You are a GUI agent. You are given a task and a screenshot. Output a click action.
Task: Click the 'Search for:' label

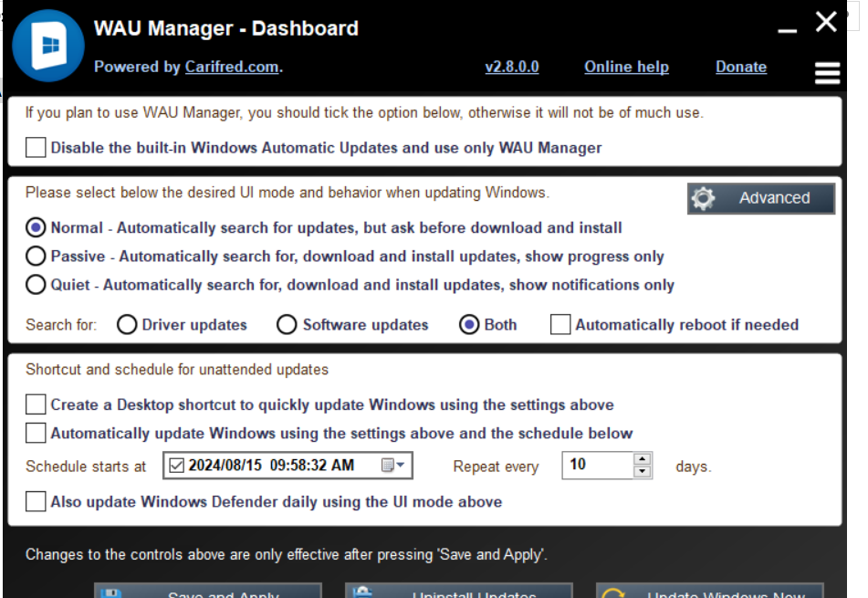pyautogui.click(x=61, y=324)
